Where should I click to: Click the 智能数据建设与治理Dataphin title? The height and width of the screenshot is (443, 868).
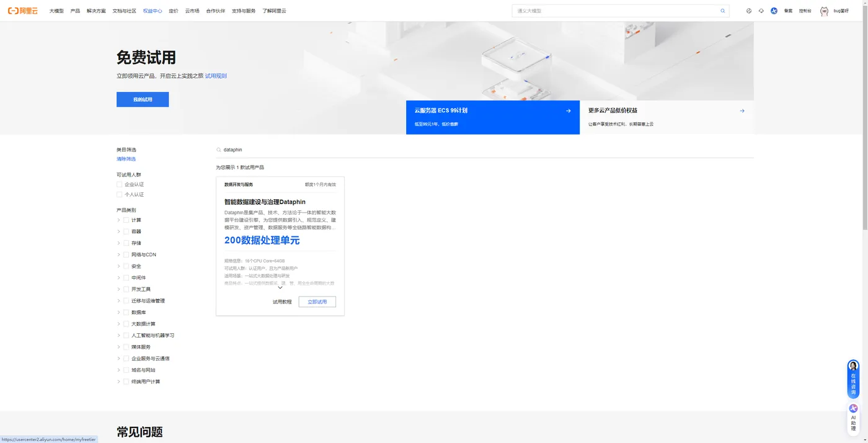coord(265,202)
